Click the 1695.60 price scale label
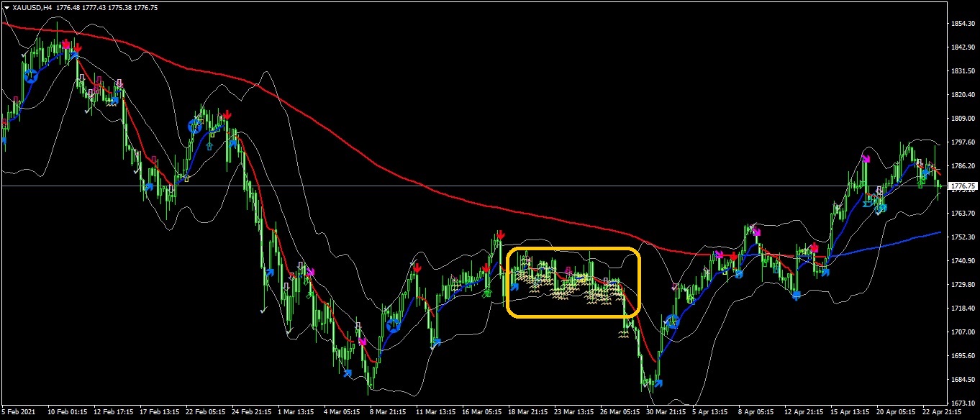980x420 pixels. (x=962, y=356)
